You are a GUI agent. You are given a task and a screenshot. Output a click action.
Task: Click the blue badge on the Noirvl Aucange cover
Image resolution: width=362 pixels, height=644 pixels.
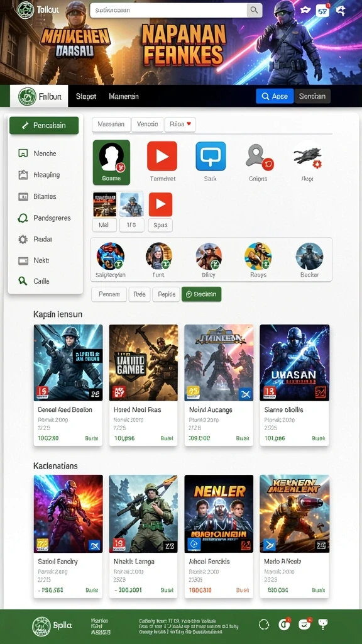(245, 394)
